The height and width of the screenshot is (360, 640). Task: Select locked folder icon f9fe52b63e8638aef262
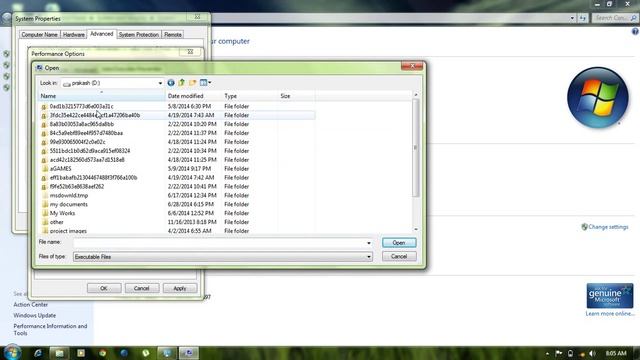coord(44,187)
